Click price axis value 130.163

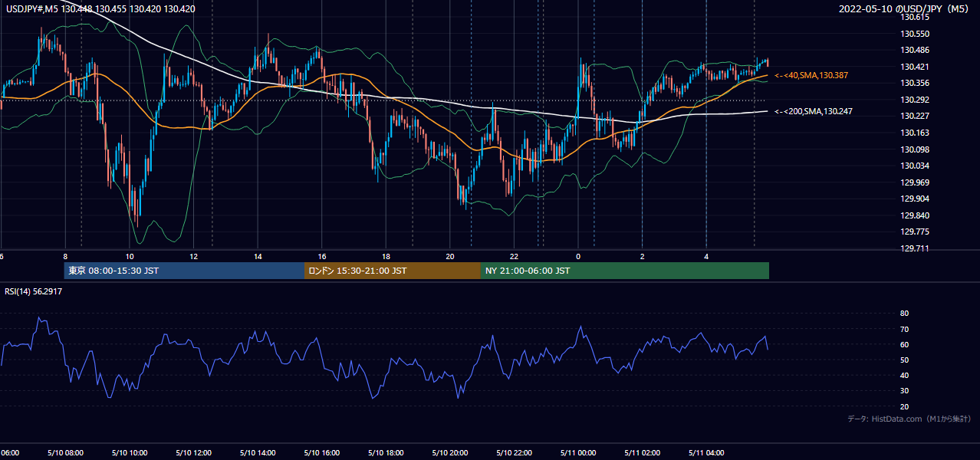tap(916, 133)
